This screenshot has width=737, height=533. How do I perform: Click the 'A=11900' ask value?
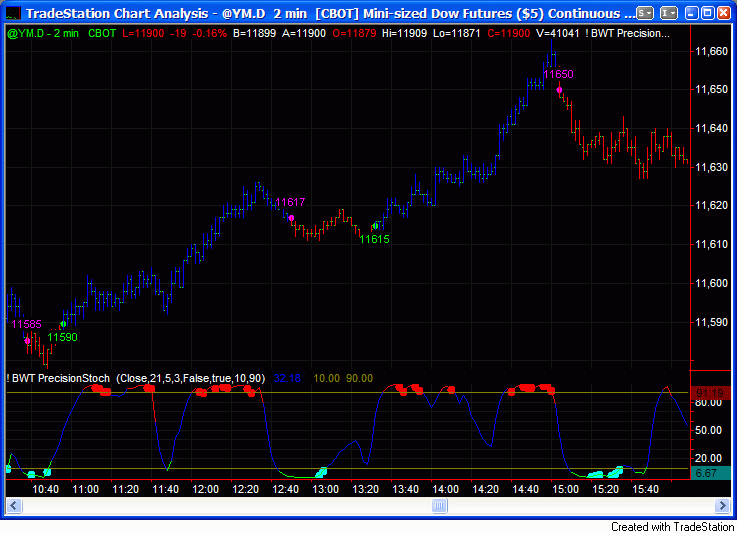point(304,33)
